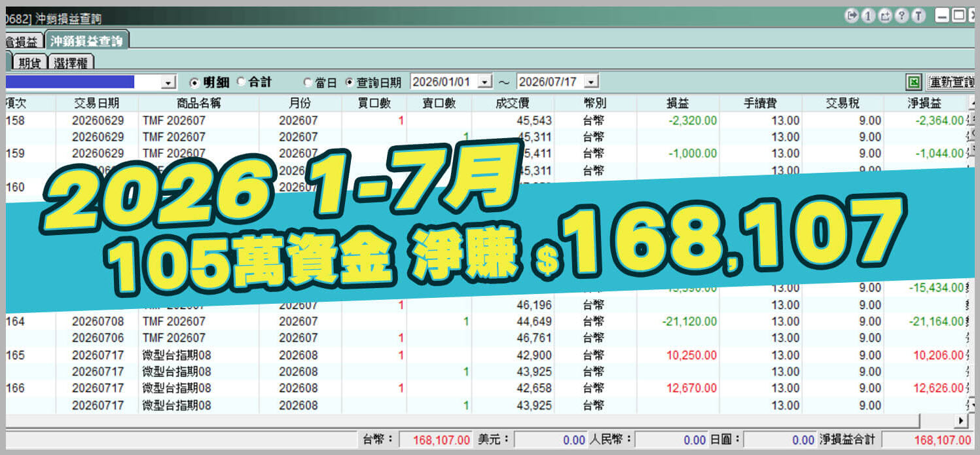This screenshot has width=980, height=455.
Task: Open help with the question mark icon
Action: tap(902, 16)
